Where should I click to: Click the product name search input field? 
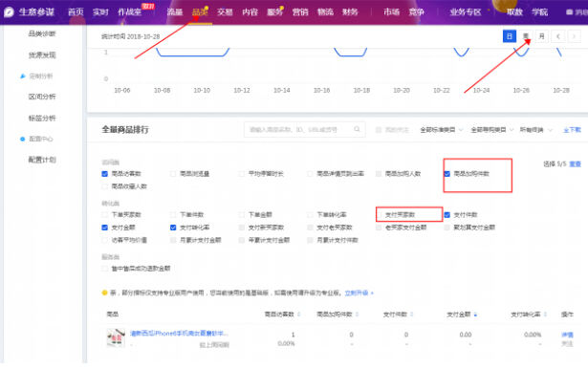300,129
